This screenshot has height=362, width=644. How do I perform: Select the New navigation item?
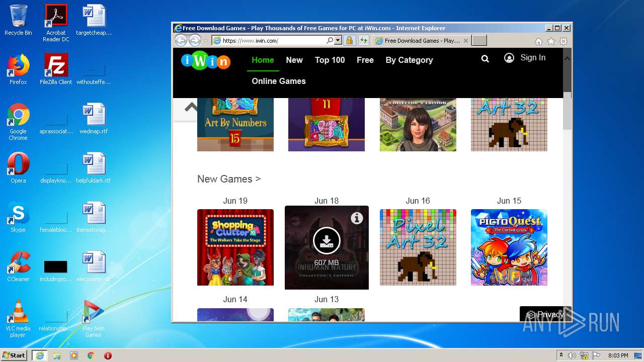[x=294, y=60]
